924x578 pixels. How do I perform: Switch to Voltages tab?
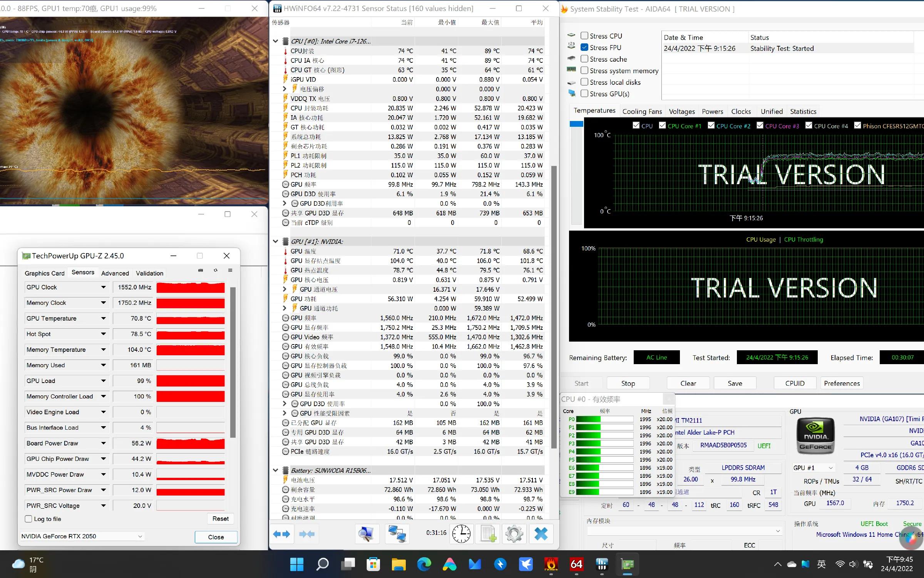click(682, 111)
